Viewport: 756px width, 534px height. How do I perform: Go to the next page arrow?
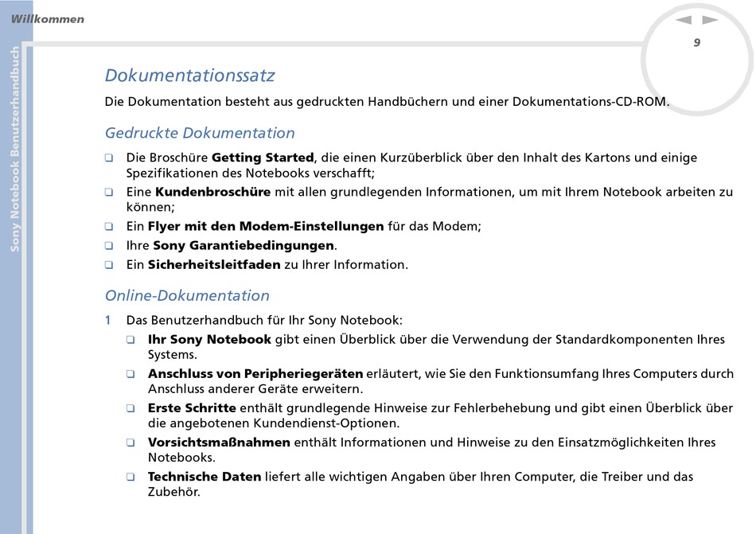pyautogui.click(x=710, y=20)
